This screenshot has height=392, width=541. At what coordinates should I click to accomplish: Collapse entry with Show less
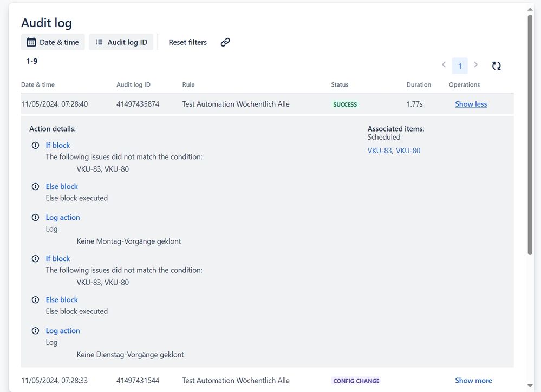pos(471,104)
